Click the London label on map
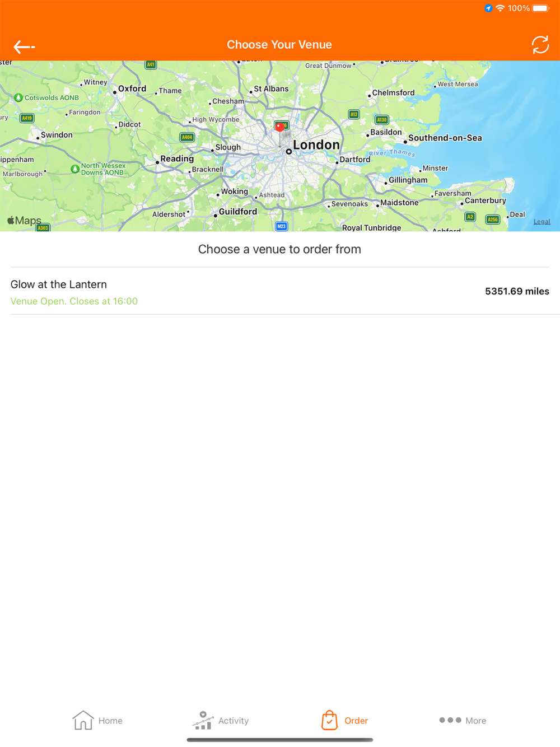The height and width of the screenshot is (747, 560). [x=316, y=145]
